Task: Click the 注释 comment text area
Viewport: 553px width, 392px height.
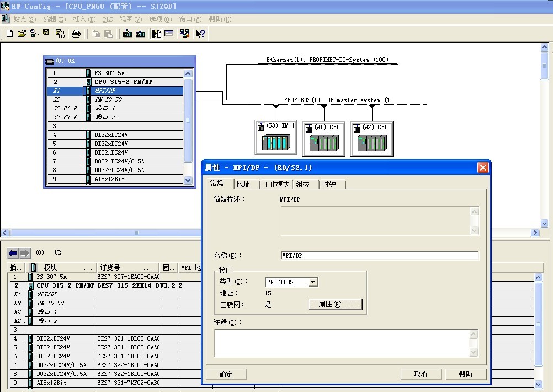Action: pos(342,343)
